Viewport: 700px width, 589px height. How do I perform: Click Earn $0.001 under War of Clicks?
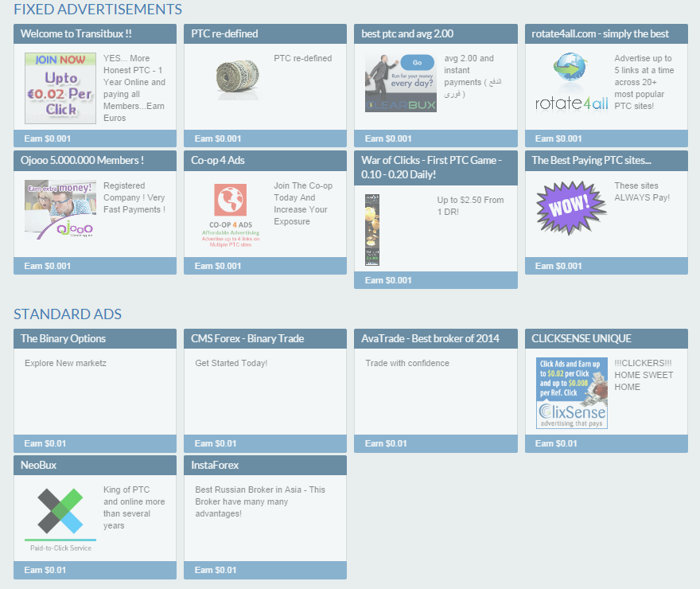[388, 280]
